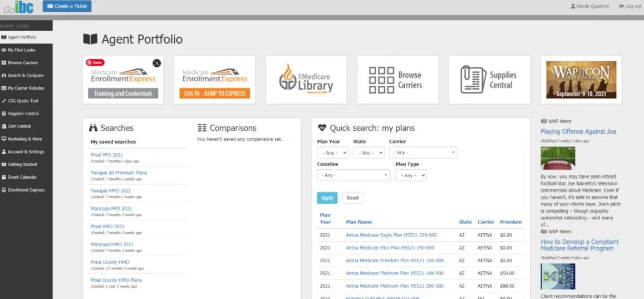
Task: Click the Event Calendar icon in sidebar
Action: 4,178
